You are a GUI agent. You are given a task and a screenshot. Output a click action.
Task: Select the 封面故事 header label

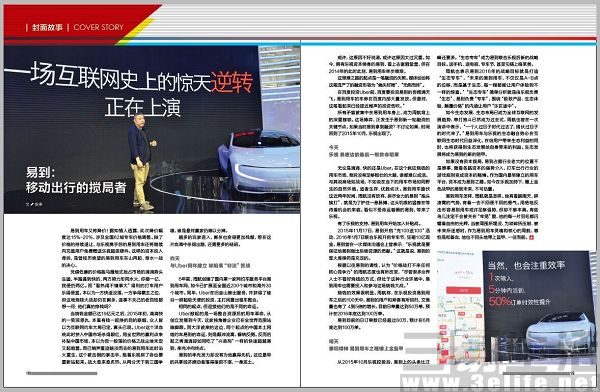point(47,27)
